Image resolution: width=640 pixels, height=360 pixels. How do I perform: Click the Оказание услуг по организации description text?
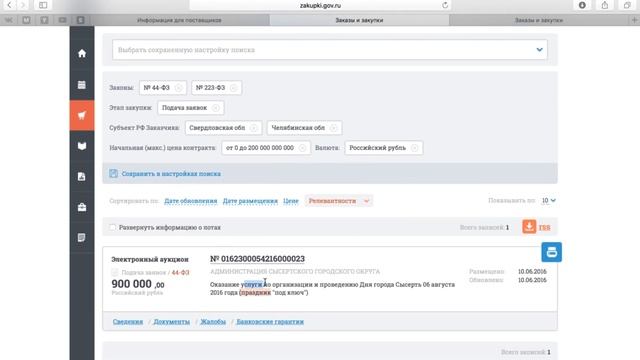(x=332, y=288)
